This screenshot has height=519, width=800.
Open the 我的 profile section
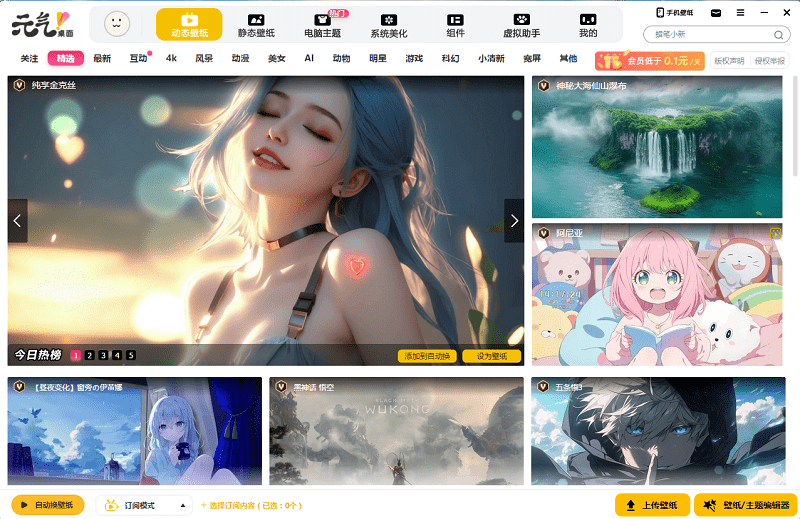click(x=587, y=25)
